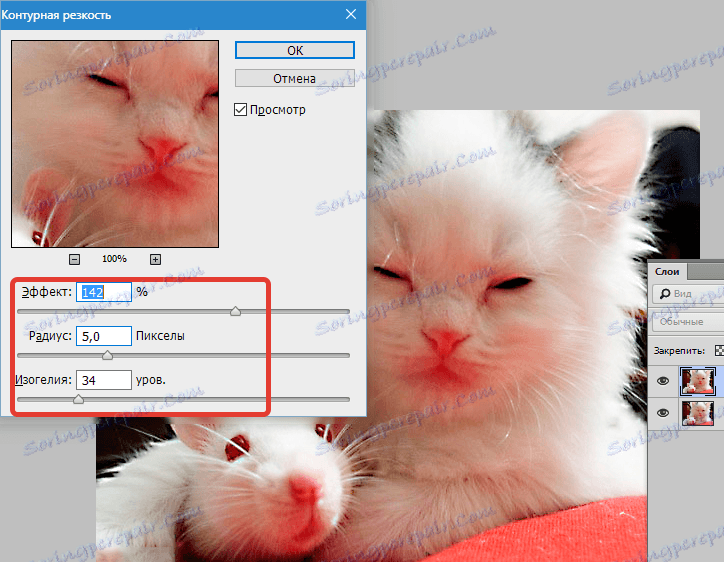
Task: Hide the top layer via eye icon
Action: pos(663,381)
